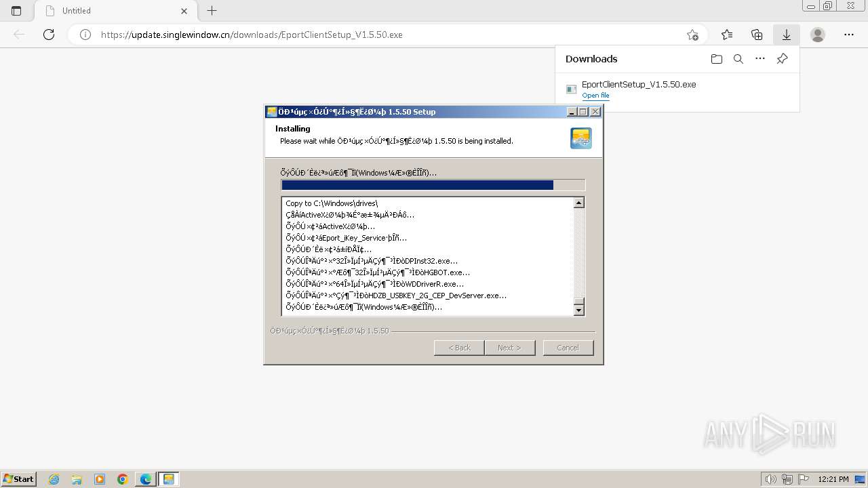The height and width of the screenshot is (488, 868).
Task: Switch to Setup installer taskbar item
Action: pyautogui.click(x=169, y=479)
